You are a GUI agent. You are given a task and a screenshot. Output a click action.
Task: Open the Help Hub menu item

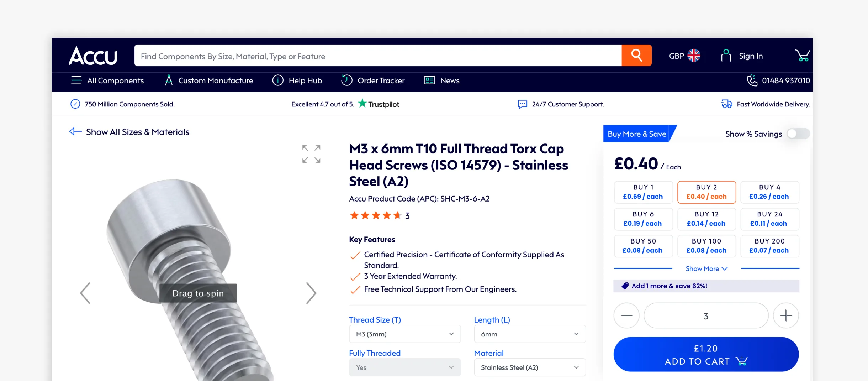pyautogui.click(x=297, y=80)
